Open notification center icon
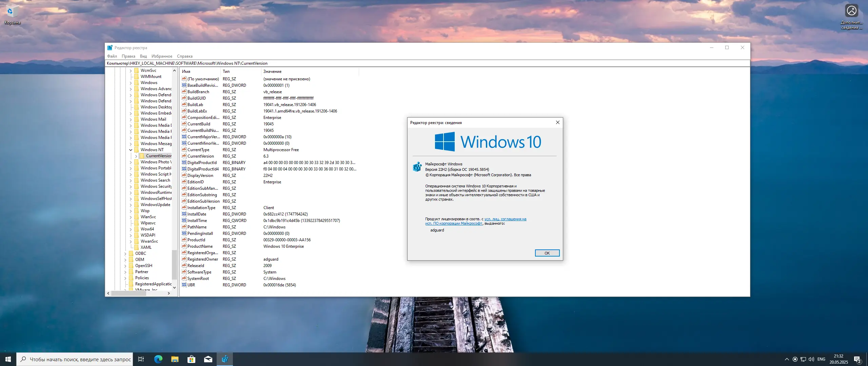 point(857,359)
